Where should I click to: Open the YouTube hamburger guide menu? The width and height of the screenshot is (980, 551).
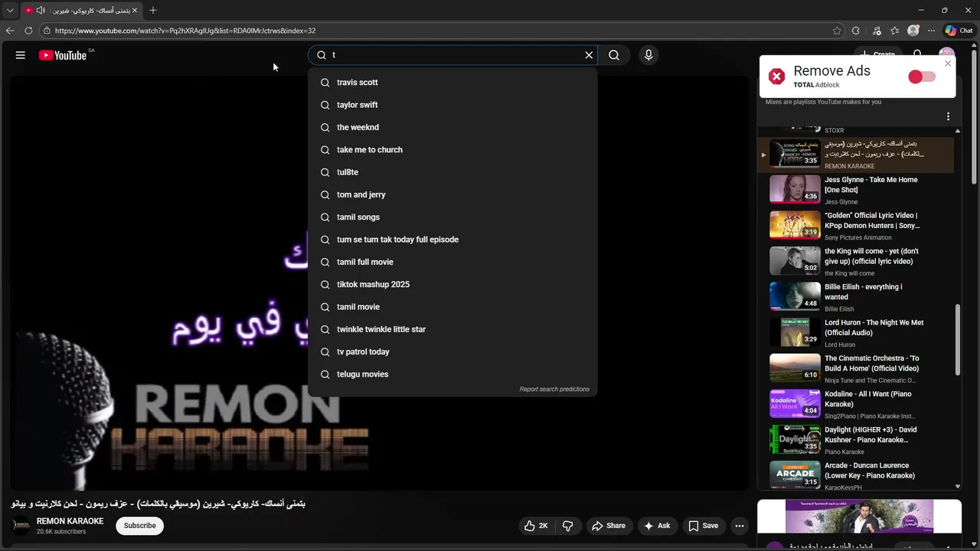click(x=21, y=55)
